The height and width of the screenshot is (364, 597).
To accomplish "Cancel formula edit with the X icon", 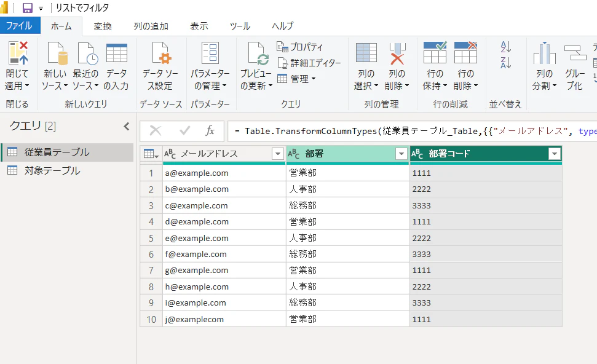I will 156,131.
